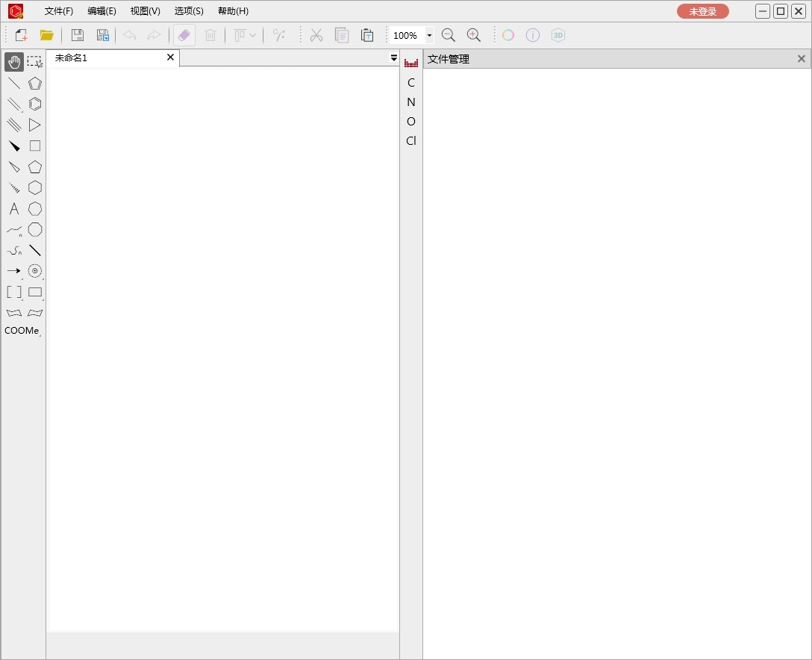Select the O oxygen element
The image size is (812, 660).
click(411, 121)
